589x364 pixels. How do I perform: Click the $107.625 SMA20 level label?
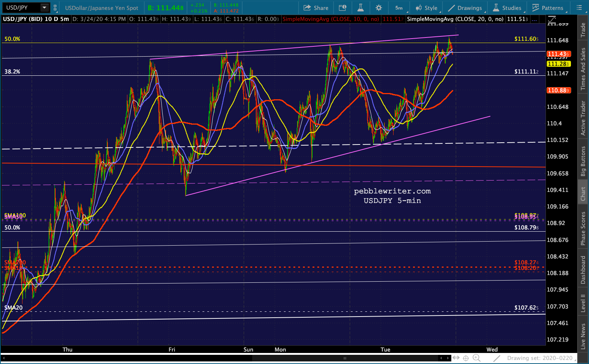click(526, 308)
